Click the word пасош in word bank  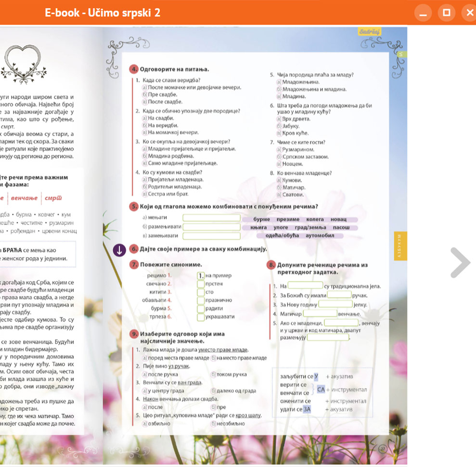click(341, 227)
